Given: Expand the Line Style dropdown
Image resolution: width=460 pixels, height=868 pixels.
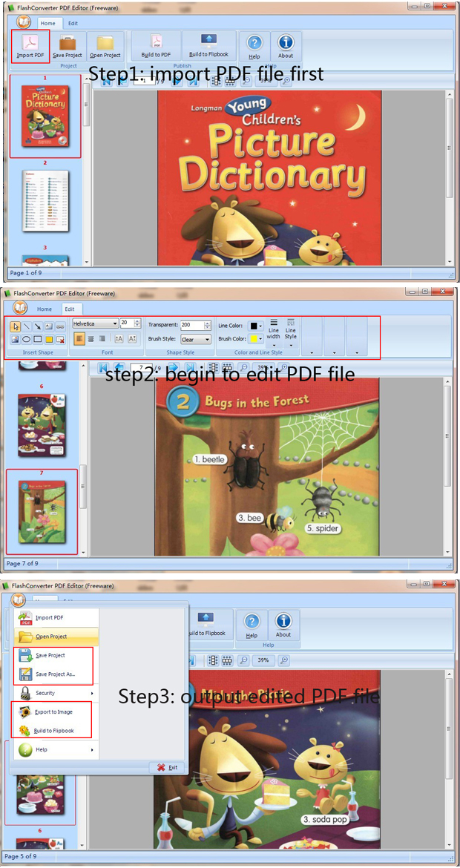Looking at the screenshot, I should tap(291, 333).
